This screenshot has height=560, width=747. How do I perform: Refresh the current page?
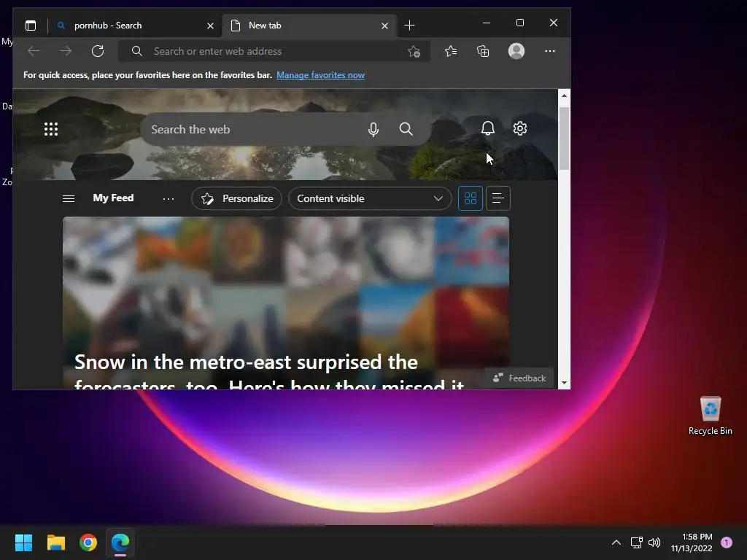point(98,51)
